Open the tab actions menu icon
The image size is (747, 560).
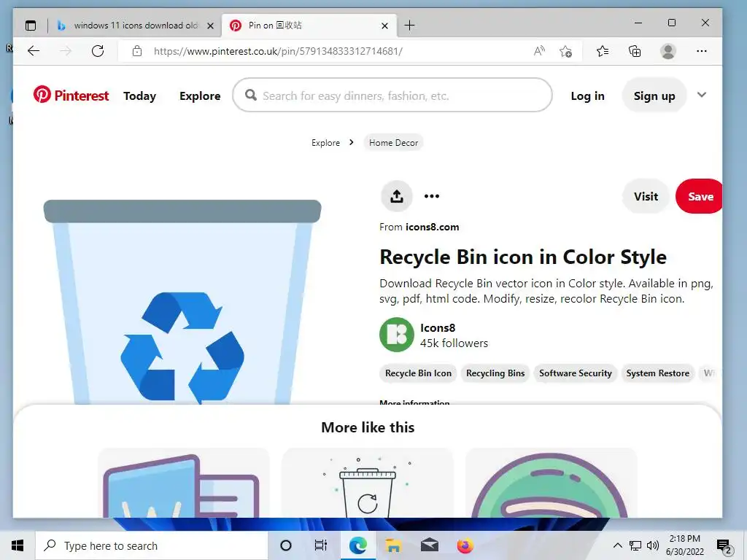click(31, 26)
